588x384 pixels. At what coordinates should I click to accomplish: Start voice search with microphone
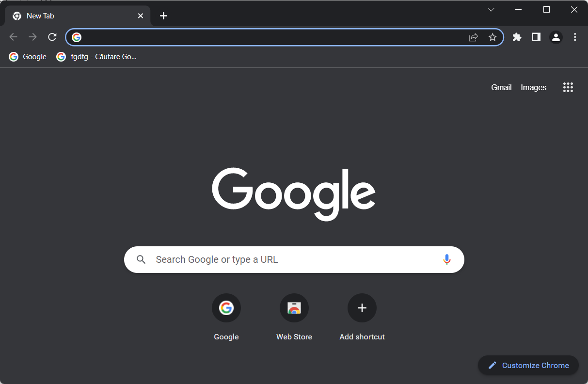point(447,259)
